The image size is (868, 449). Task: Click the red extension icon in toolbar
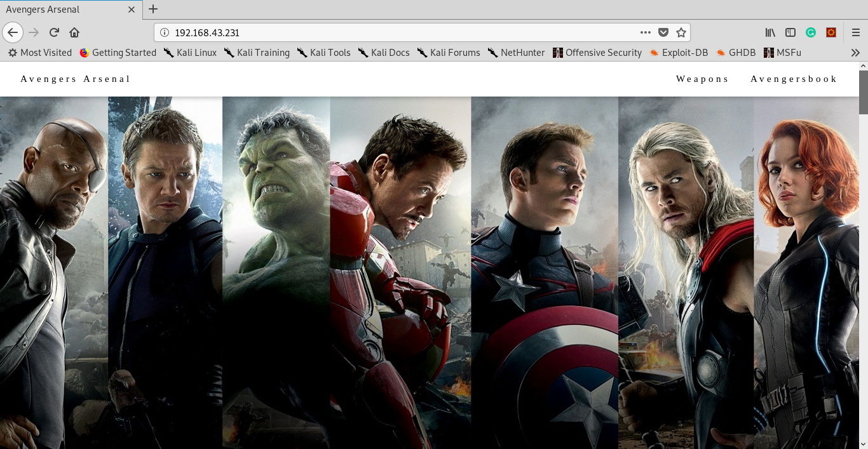tap(831, 32)
